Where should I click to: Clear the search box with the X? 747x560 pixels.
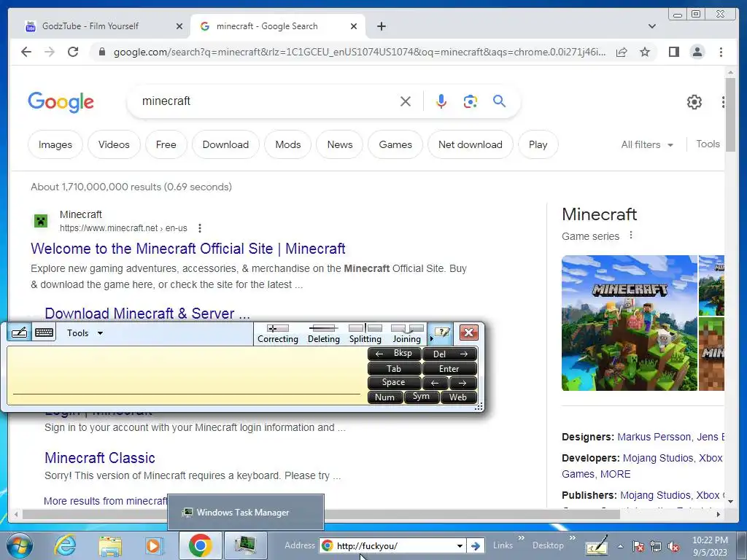pos(406,101)
